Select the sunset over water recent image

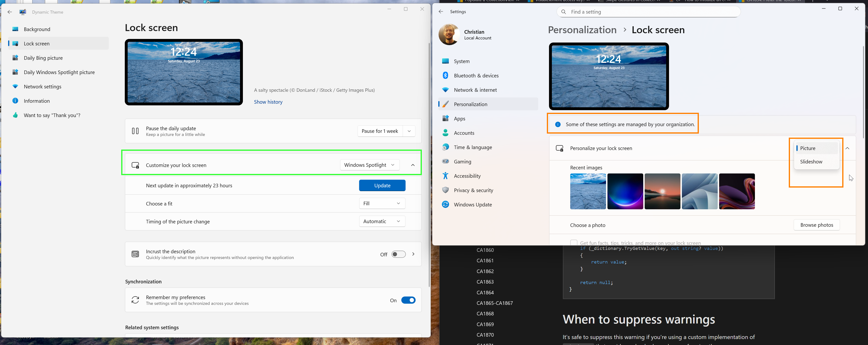663,191
